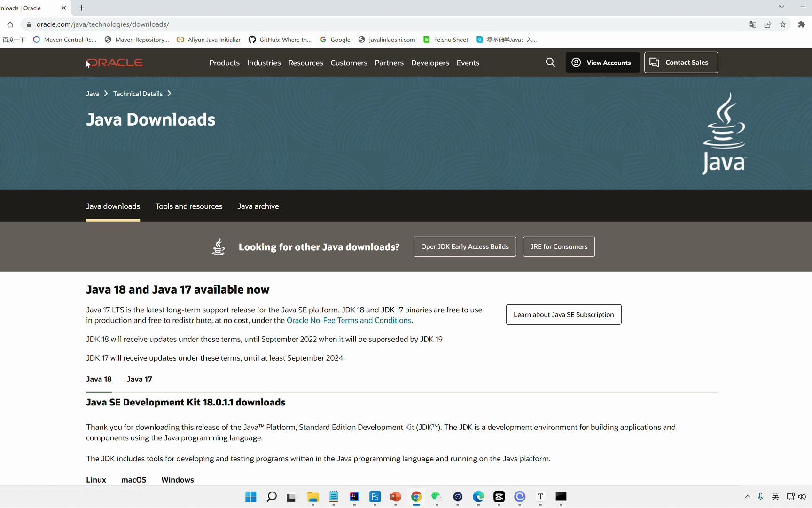
Task: Select the macOS platform tab
Action: tap(133, 480)
